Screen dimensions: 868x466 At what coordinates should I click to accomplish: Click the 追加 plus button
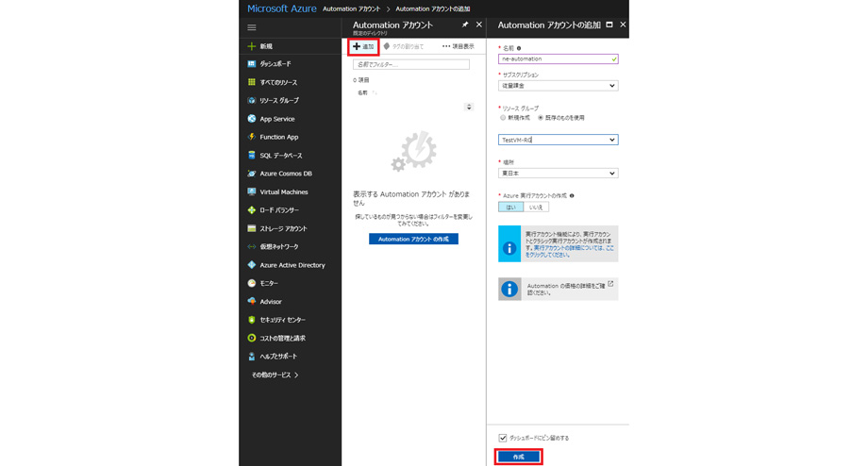(x=363, y=46)
